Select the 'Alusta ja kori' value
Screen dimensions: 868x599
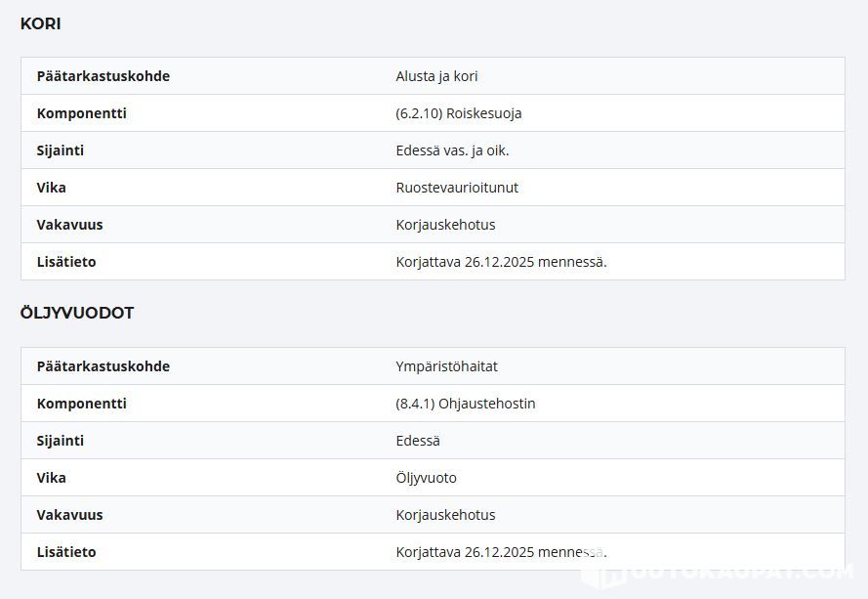[436, 76]
